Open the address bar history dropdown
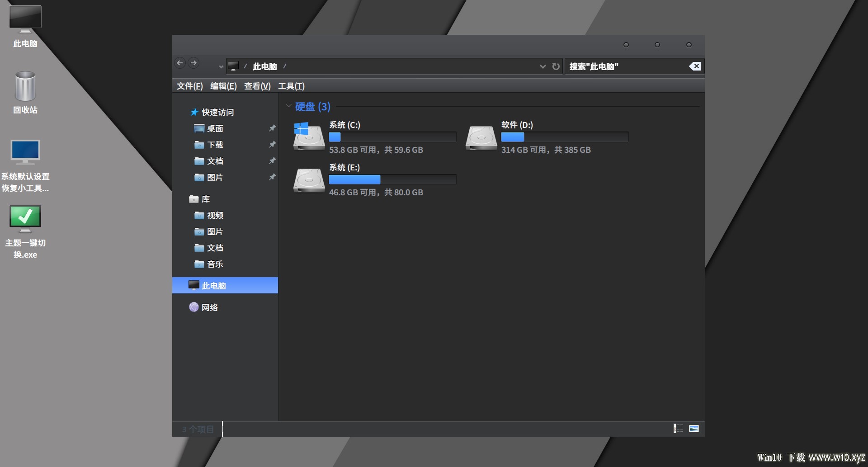The image size is (868, 467). 542,66
